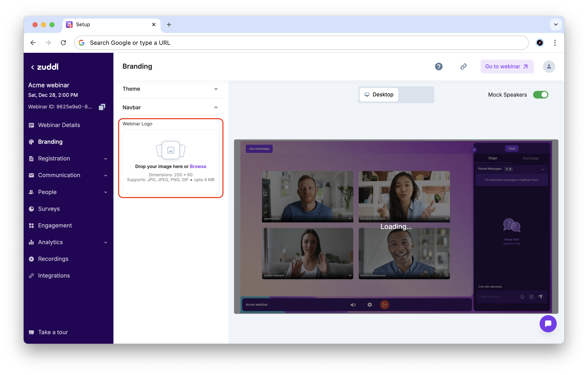Click the help question mark icon
Viewport: 588px width, 375px height.
pos(438,67)
